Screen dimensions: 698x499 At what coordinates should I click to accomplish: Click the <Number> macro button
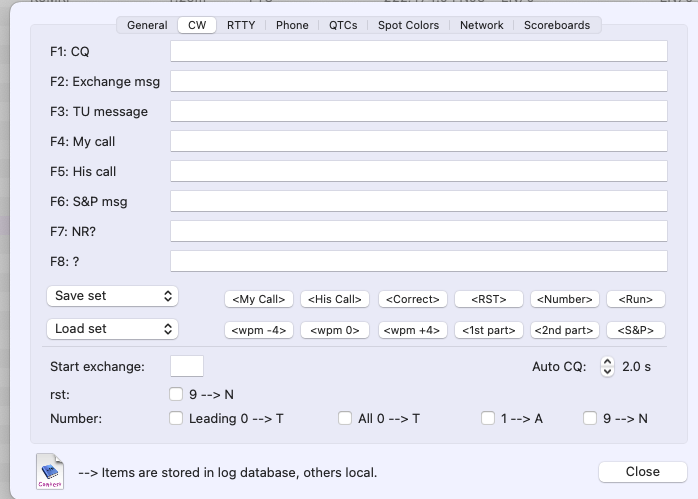tap(565, 299)
